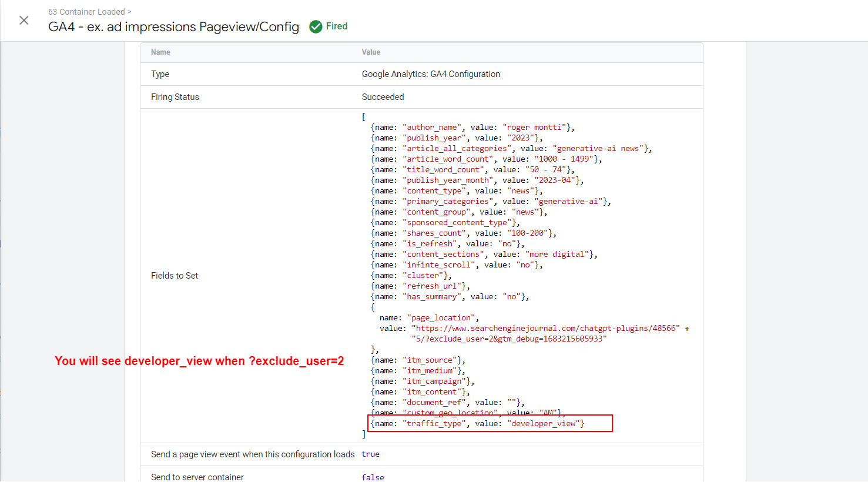Select the Succeeded firing status value
Viewport: 868px width, 482px height.
click(383, 96)
